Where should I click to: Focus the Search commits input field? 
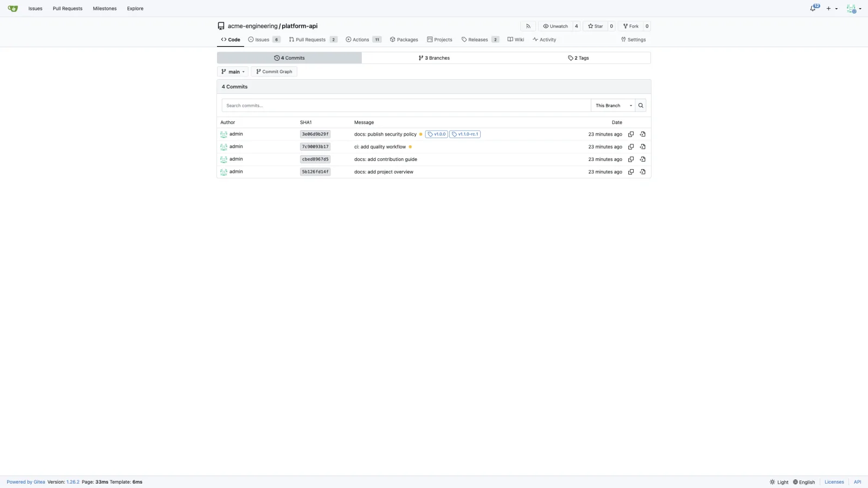(406, 106)
